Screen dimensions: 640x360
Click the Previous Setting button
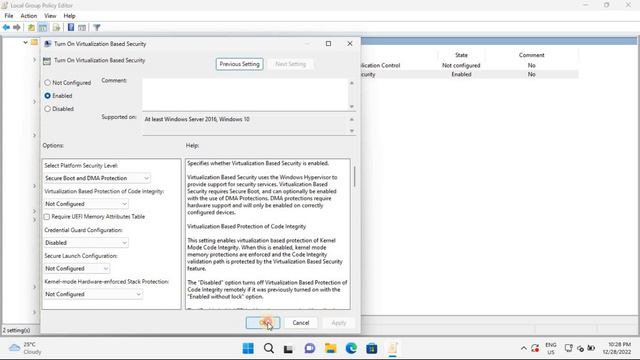240,64
